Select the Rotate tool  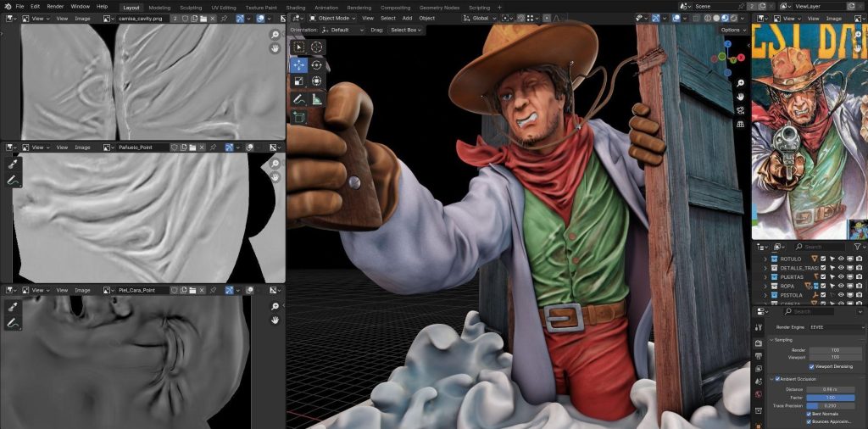click(317, 64)
